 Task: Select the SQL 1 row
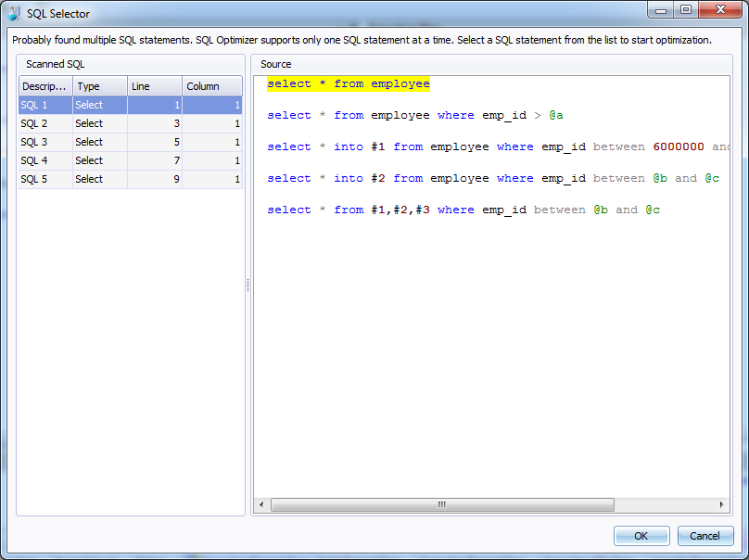[x=46, y=105]
